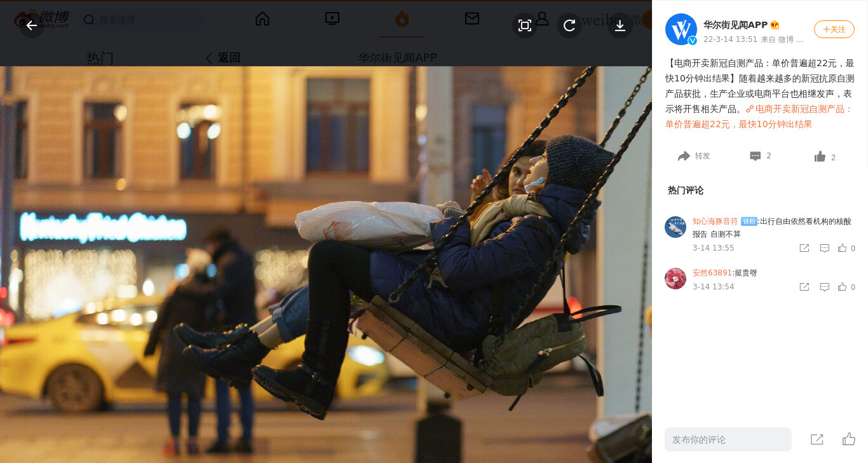Open the 华尔街见闻APP avatar
Viewport: 868px width, 463px height.
click(x=681, y=29)
